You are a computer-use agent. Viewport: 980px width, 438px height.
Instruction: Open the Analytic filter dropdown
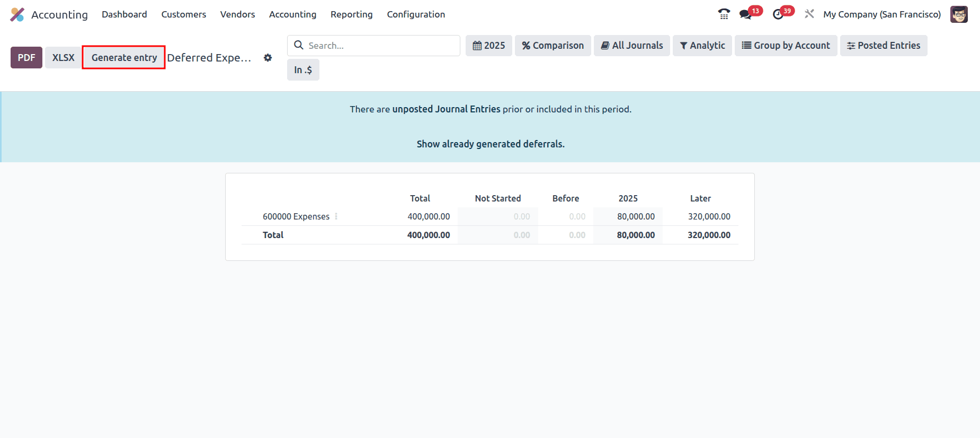[702, 46]
